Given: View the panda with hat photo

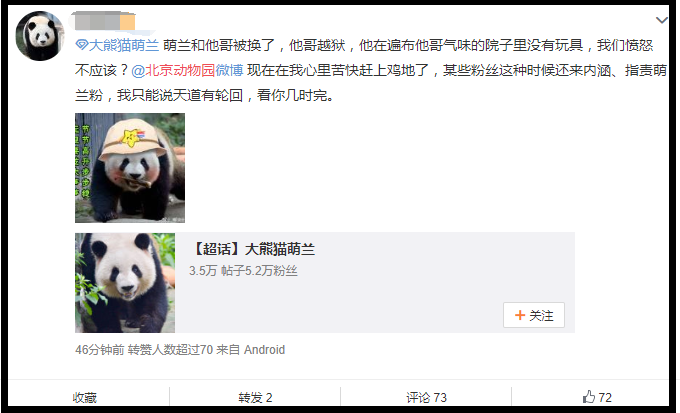Looking at the screenshot, I should (130, 168).
